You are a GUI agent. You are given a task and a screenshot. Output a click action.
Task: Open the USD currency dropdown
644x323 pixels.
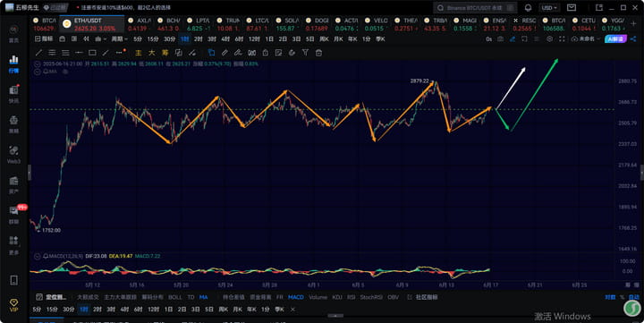click(549, 8)
